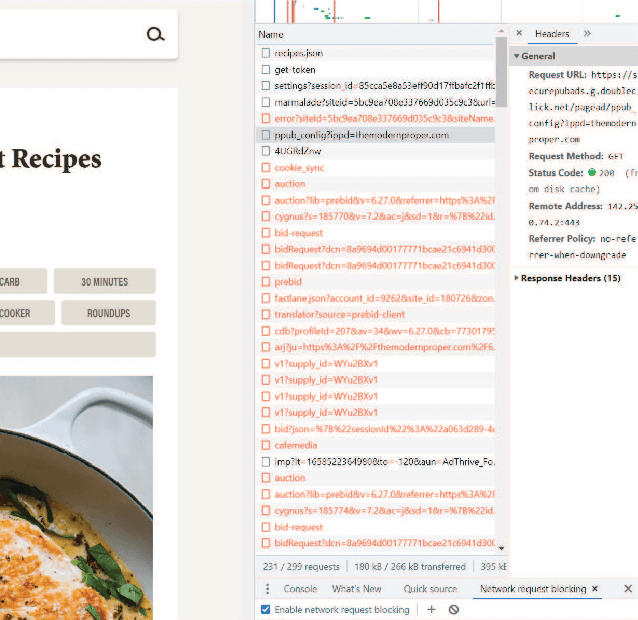Image resolution: width=638 pixels, height=620 pixels.
Task: Open the Quick source tab
Action: 430,589
